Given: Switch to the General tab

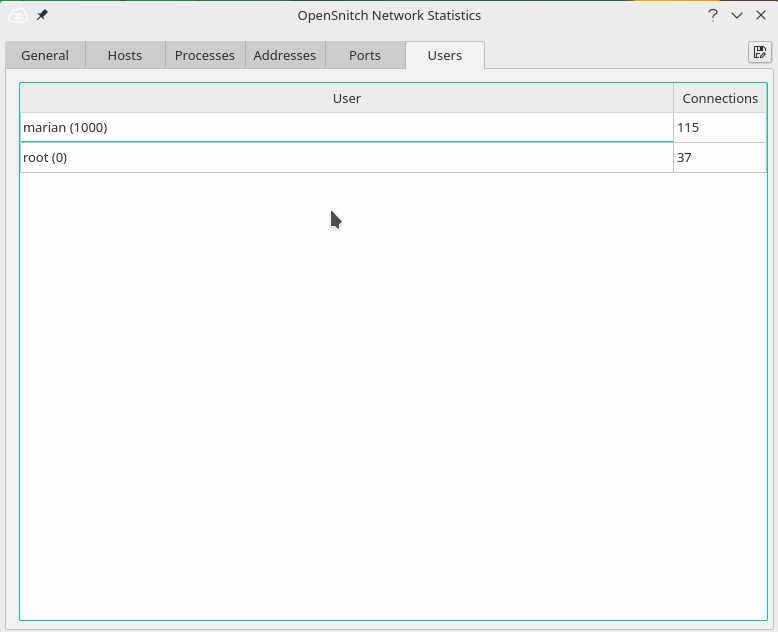Looking at the screenshot, I should (45, 55).
